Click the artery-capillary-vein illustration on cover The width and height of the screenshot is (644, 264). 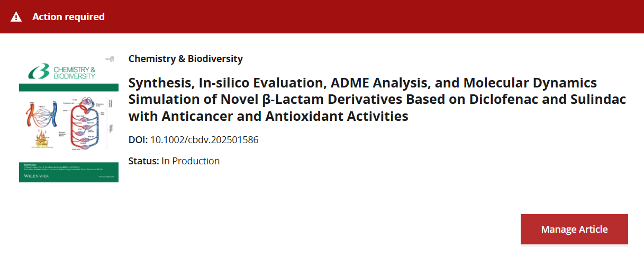[x=42, y=113]
